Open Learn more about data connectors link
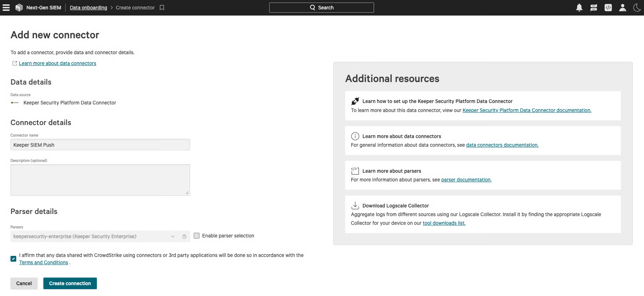 pyautogui.click(x=57, y=63)
